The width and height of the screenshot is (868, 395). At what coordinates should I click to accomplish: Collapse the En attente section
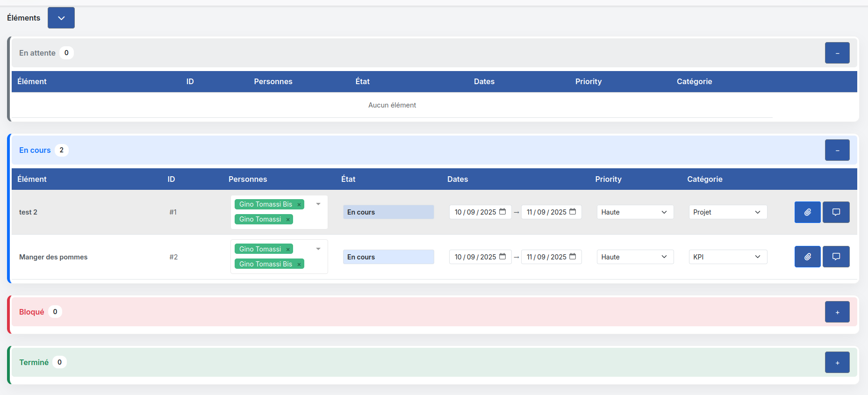click(x=837, y=53)
